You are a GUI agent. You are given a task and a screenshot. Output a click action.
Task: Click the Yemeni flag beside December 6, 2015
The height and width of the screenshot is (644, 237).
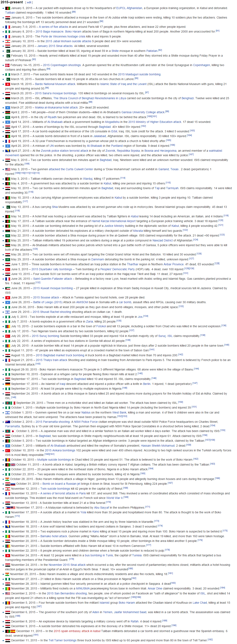[x=7, y=612]
